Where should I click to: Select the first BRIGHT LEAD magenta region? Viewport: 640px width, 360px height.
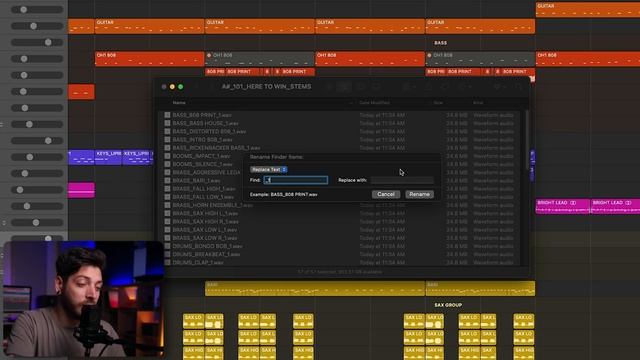(562, 206)
